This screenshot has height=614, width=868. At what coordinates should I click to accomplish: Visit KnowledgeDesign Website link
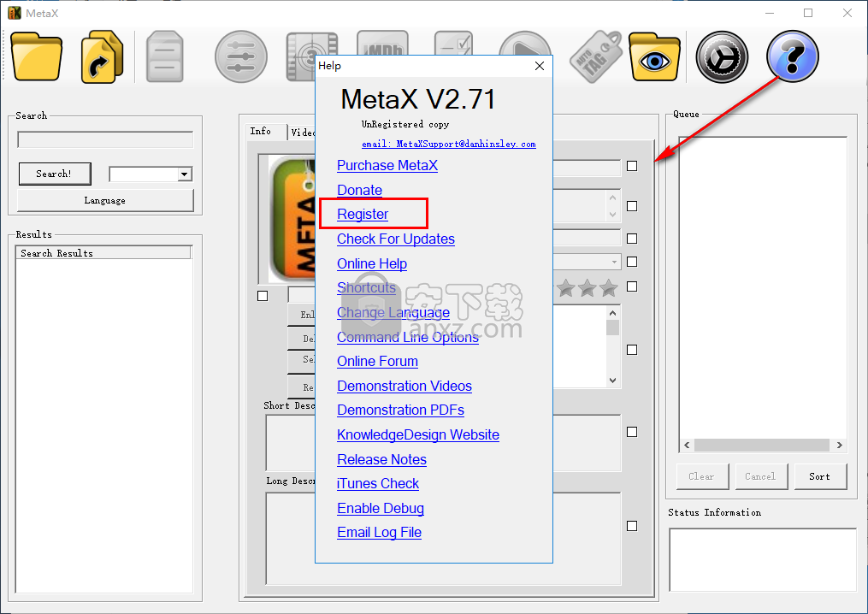pos(418,435)
